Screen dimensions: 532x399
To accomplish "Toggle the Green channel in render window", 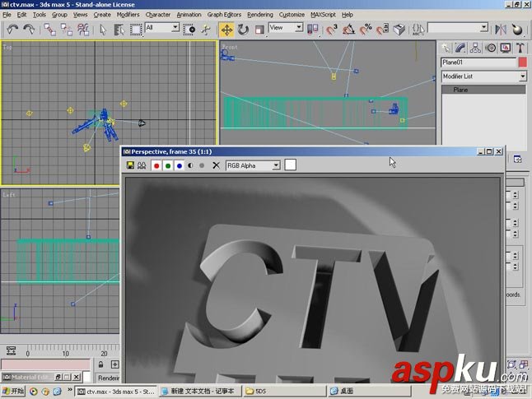I will click(168, 165).
